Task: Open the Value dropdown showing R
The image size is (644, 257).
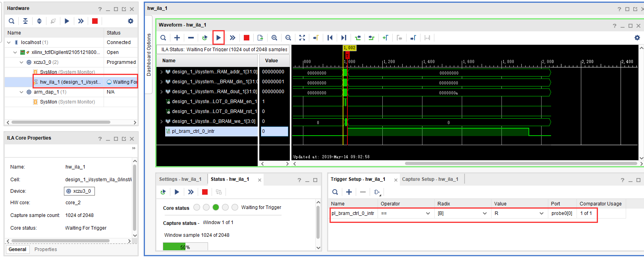Action: click(541, 213)
